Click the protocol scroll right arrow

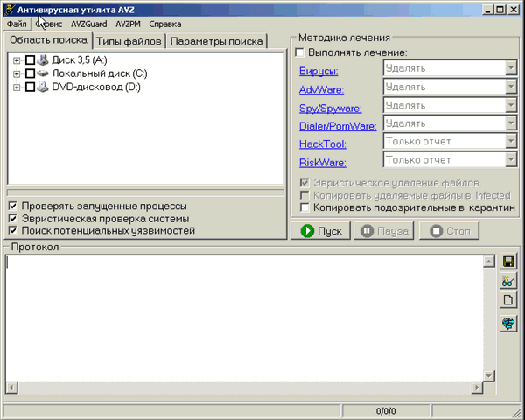[x=477, y=388]
